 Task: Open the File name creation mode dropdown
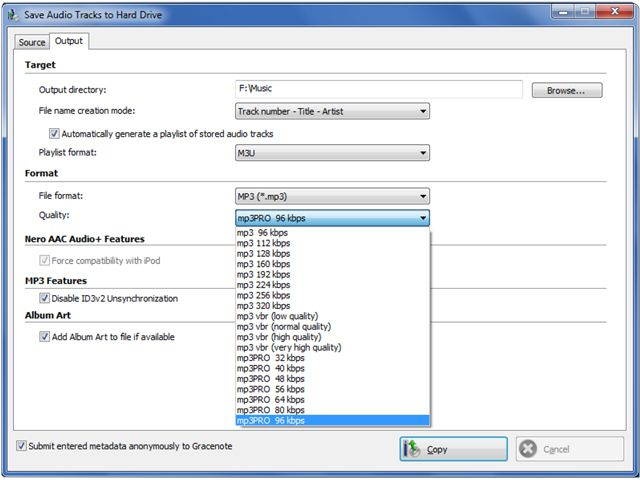point(332,111)
